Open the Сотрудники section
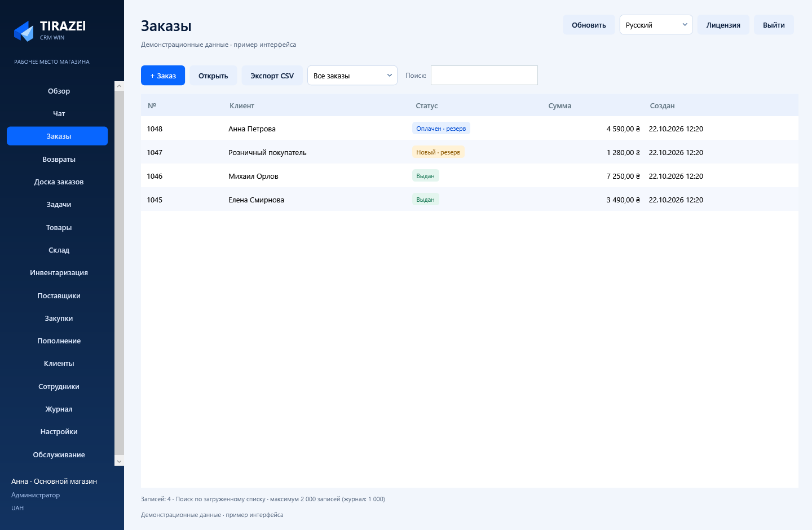The width and height of the screenshot is (812, 530). 59,386
